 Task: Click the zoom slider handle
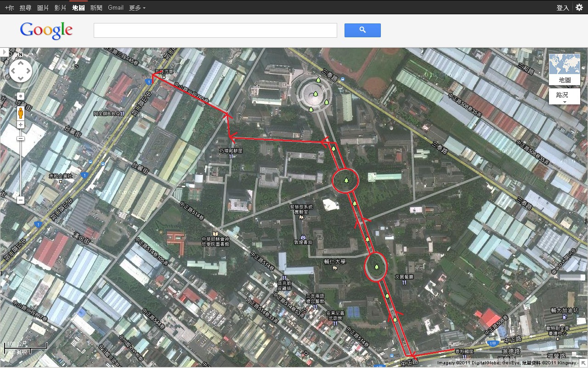20,138
